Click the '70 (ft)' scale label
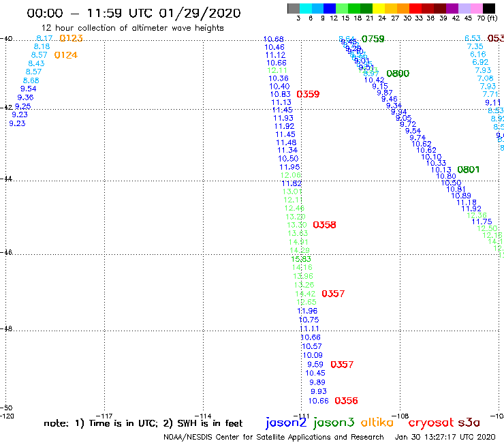Viewport: 504px width, 443px height. point(487,18)
